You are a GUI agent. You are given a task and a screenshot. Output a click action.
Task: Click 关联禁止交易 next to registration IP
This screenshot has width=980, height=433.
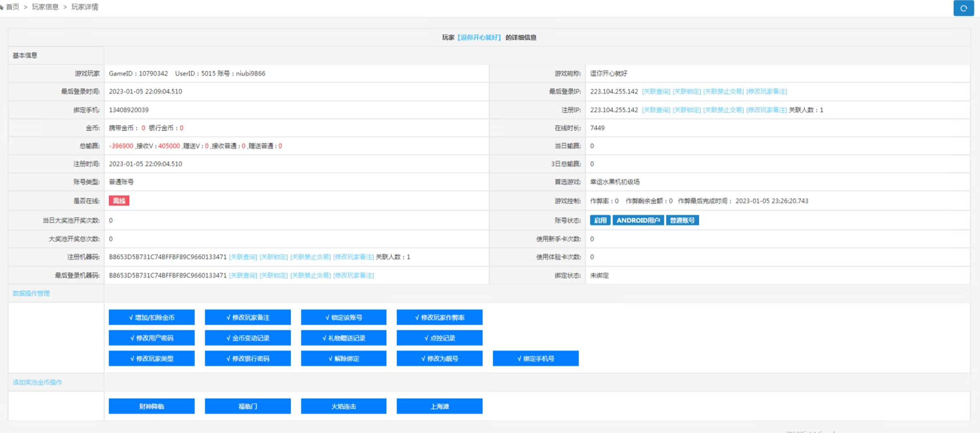pyautogui.click(x=723, y=110)
